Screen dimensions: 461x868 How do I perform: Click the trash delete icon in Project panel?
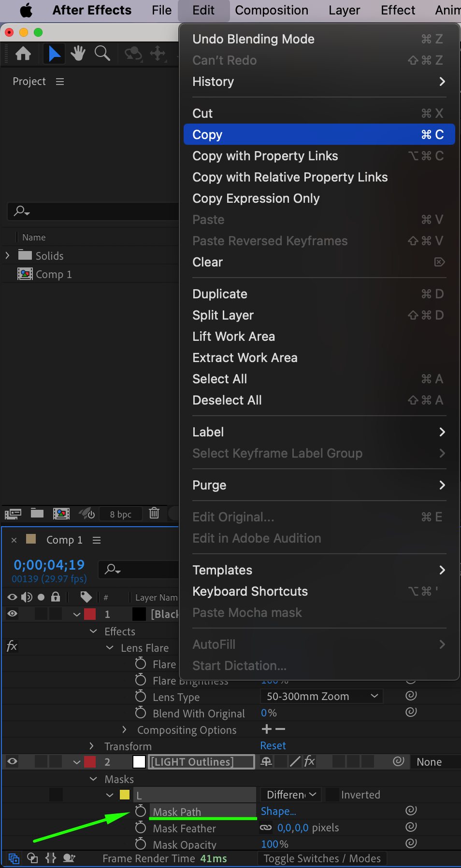(154, 513)
